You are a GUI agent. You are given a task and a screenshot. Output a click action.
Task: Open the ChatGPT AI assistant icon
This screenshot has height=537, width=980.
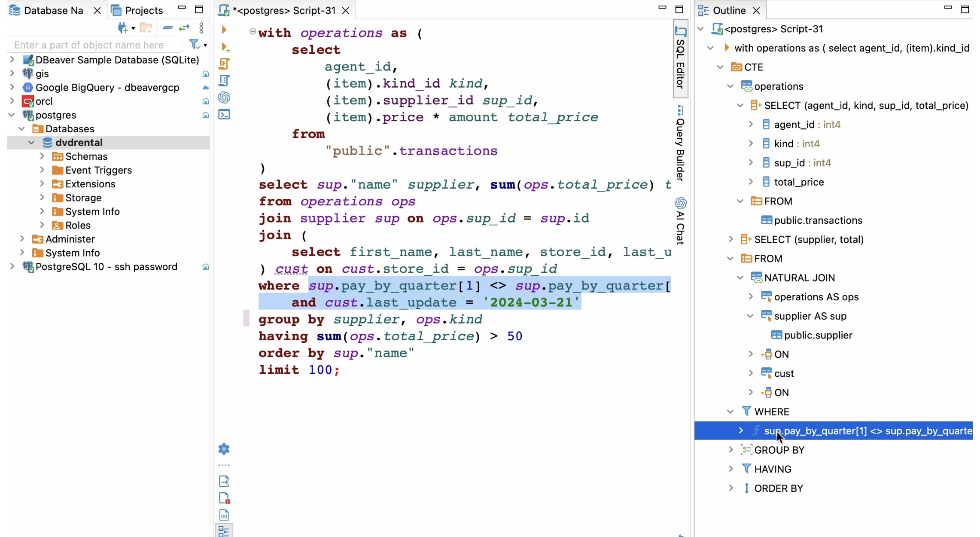[225, 98]
